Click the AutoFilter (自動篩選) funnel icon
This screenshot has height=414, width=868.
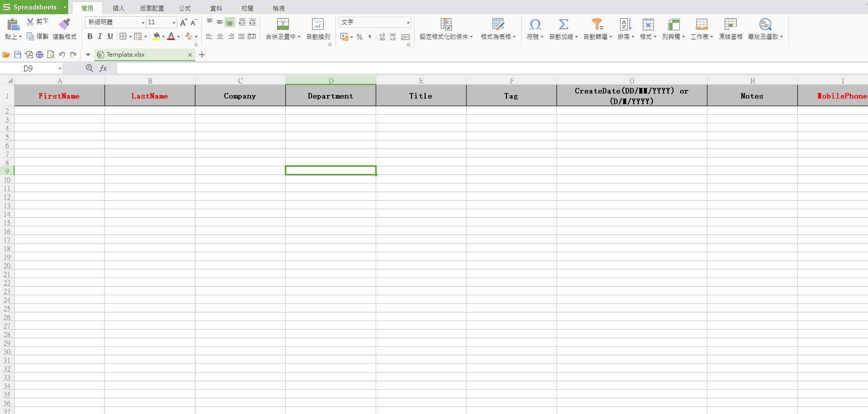click(x=597, y=24)
